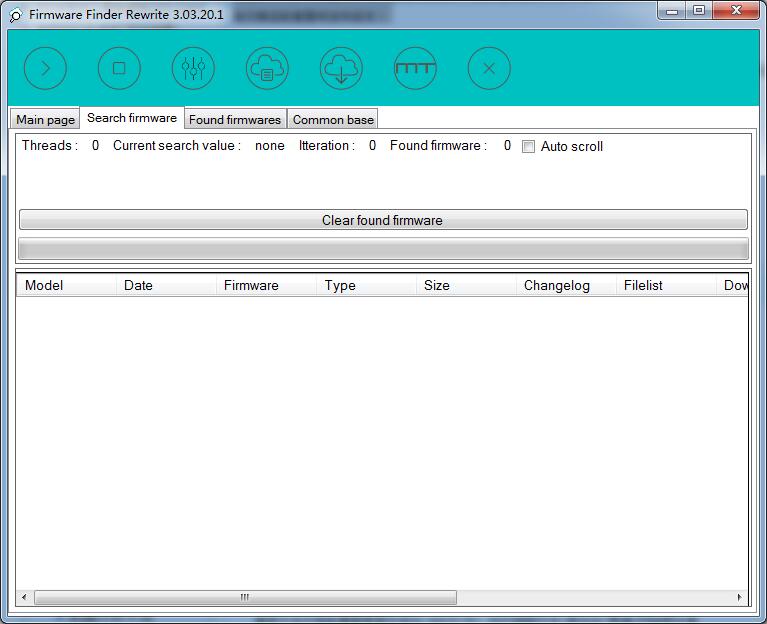Click the scrollbar left arrow
Image resolution: width=767 pixels, height=624 pixels.
pyautogui.click(x=24, y=597)
